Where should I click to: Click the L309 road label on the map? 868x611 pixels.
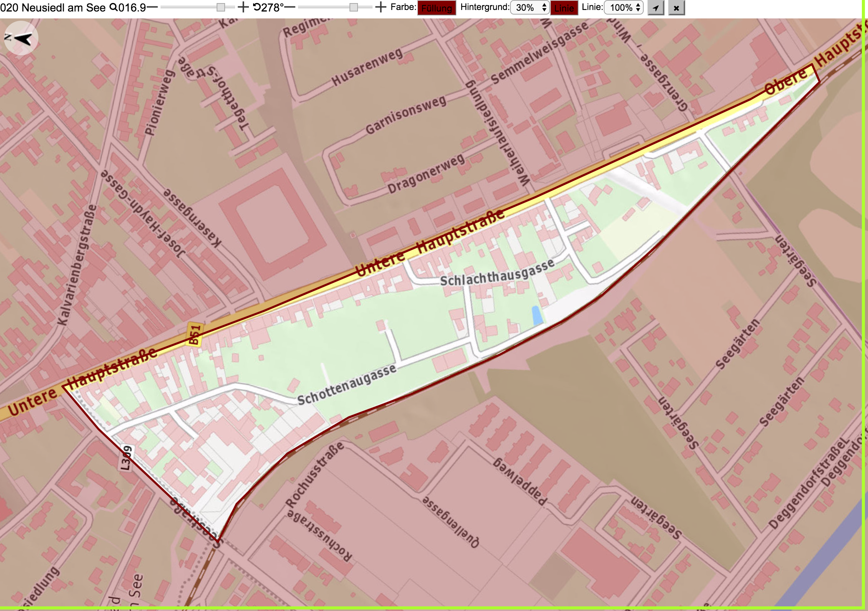125,458
